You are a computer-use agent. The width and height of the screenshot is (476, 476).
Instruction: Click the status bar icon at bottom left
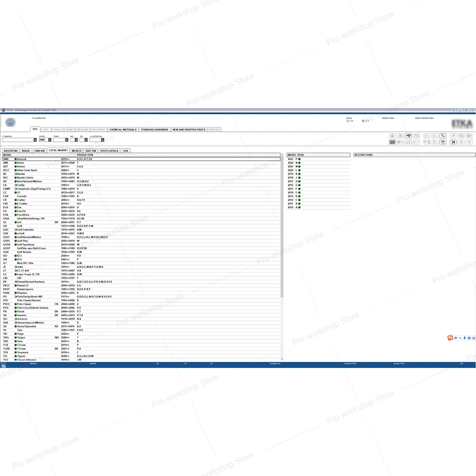point(4,365)
